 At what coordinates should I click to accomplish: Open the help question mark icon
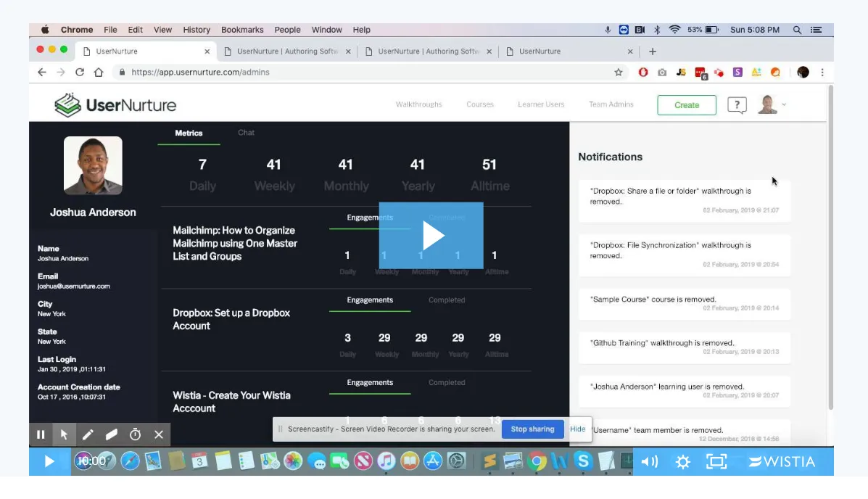pyautogui.click(x=737, y=104)
